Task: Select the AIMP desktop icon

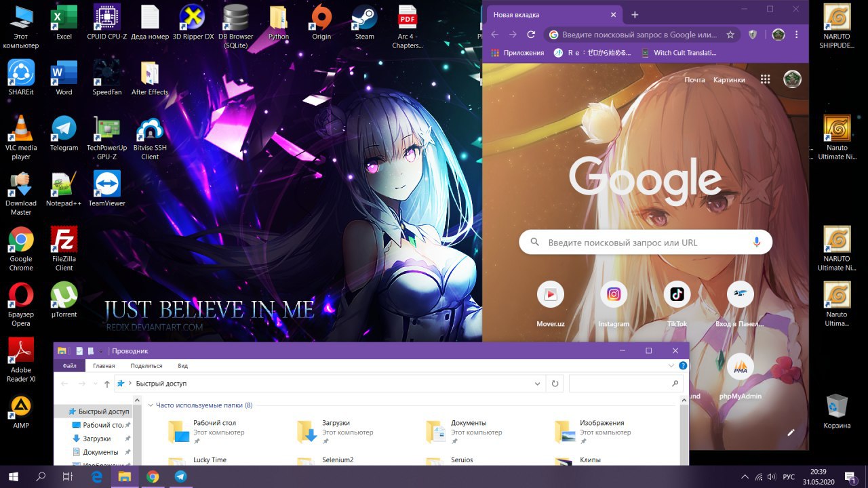Action: coord(21,411)
